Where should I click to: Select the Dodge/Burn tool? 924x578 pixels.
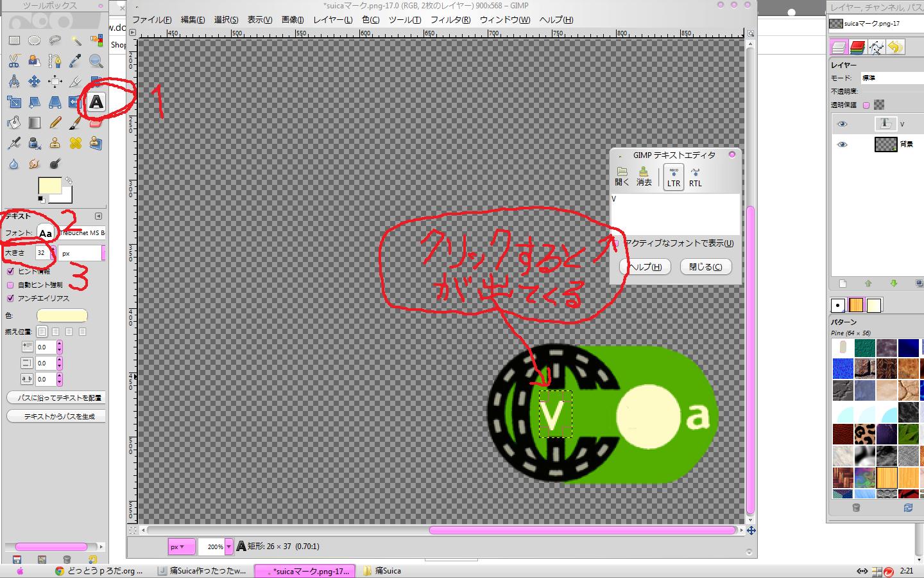pyautogui.click(x=55, y=164)
